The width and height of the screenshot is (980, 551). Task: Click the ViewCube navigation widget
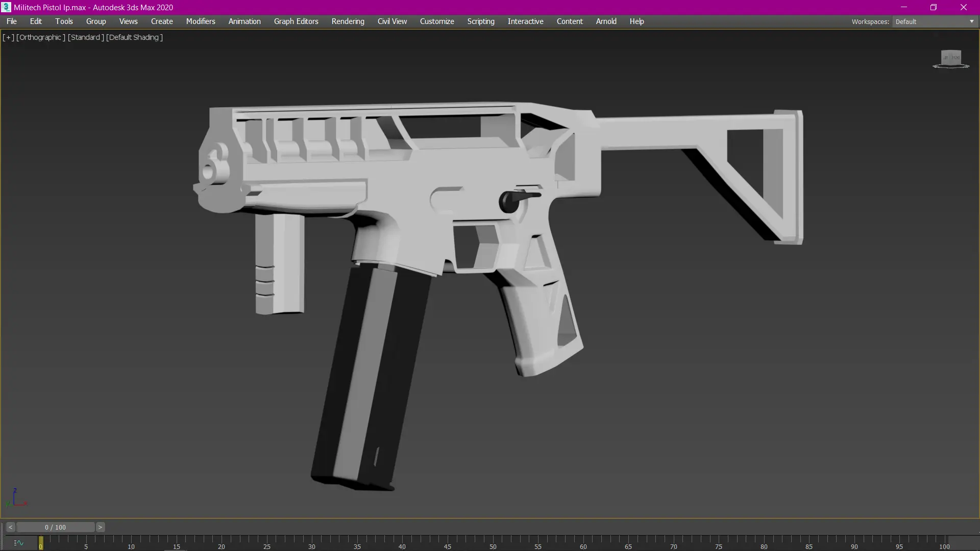point(951,59)
